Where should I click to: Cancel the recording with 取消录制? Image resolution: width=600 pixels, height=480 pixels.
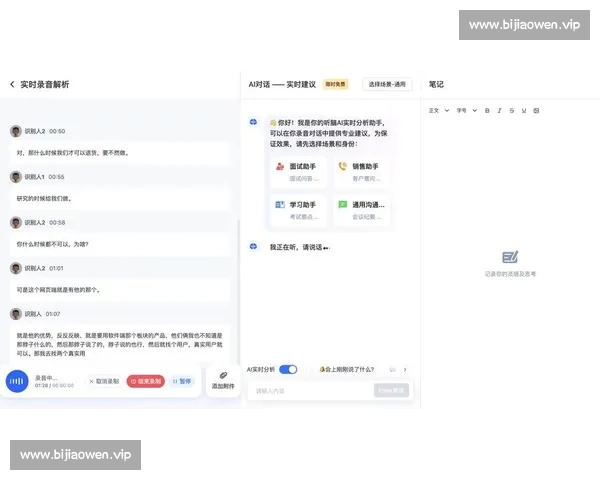[x=104, y=381]
